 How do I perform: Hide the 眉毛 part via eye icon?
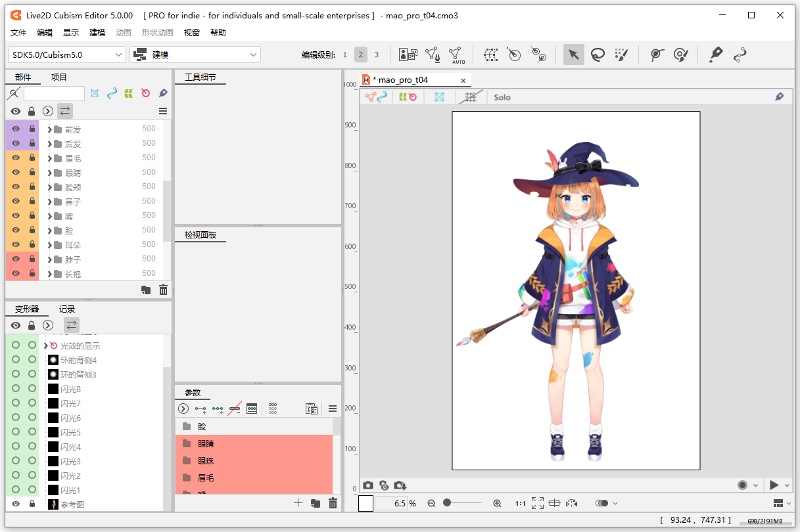pyautogui.click(x=16, y=158)
